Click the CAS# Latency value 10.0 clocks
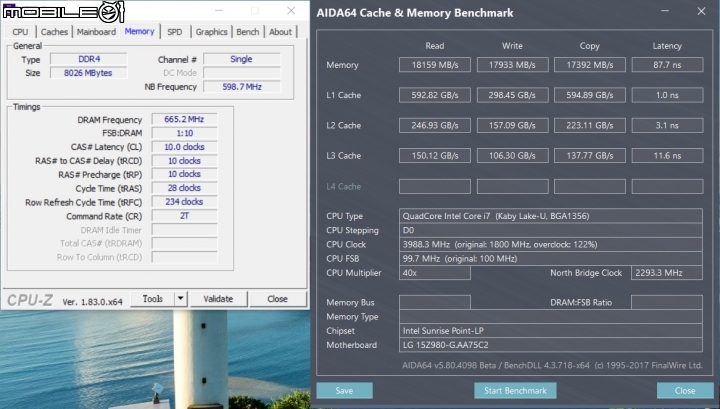720x409 pixels. (184, 147)
